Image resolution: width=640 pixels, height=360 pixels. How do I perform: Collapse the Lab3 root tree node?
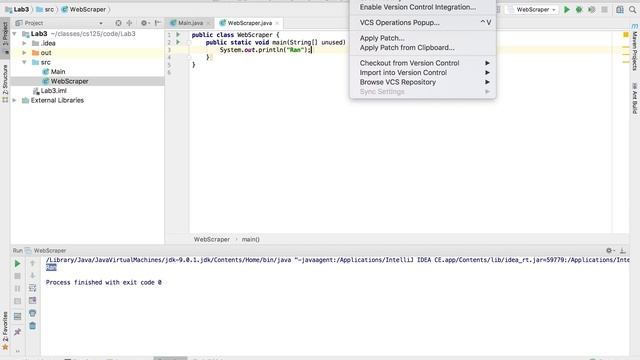(15, 34)
